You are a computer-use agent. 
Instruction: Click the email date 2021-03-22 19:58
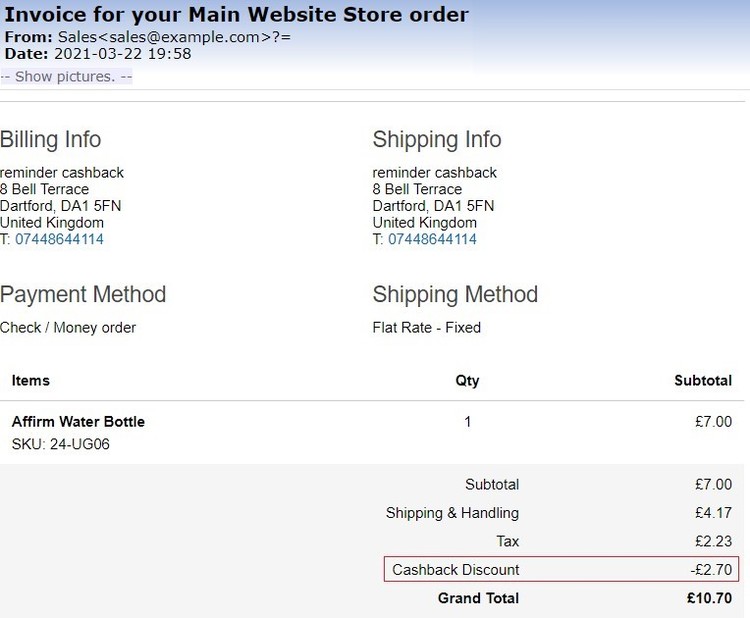pos(122,54)
